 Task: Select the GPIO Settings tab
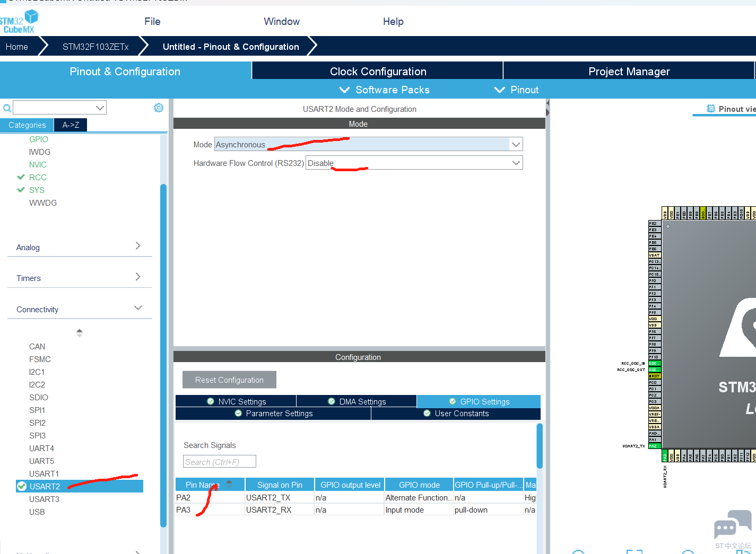tap(479, 401)
